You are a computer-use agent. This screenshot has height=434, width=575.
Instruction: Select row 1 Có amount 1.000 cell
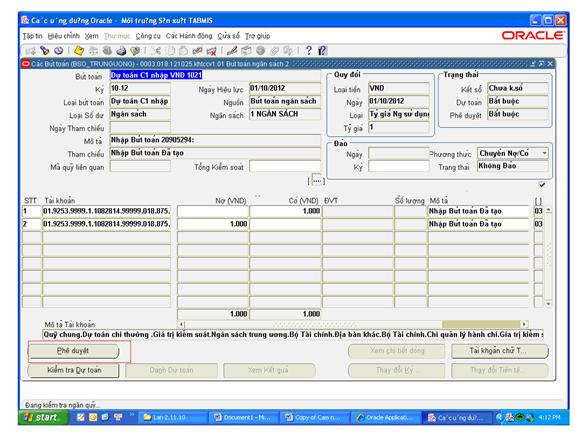click(x=285, y=211)
